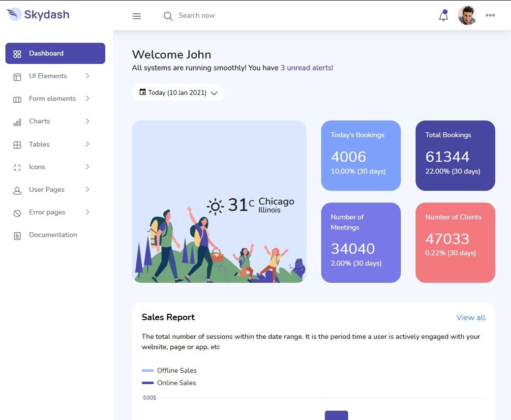Image resolution: width=511 pixels, height=420 pixels.
Task: Open the three-dot overflow menu
Action: point(490,15)
